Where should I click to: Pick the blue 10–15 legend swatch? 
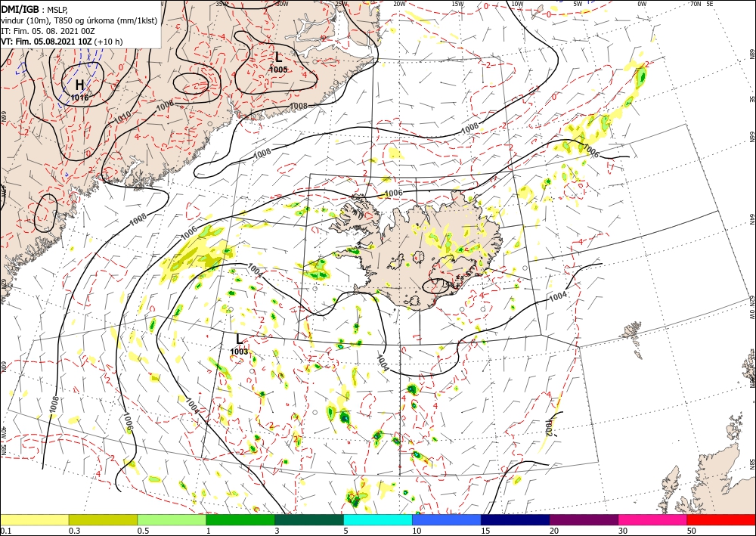pos(447,519)
